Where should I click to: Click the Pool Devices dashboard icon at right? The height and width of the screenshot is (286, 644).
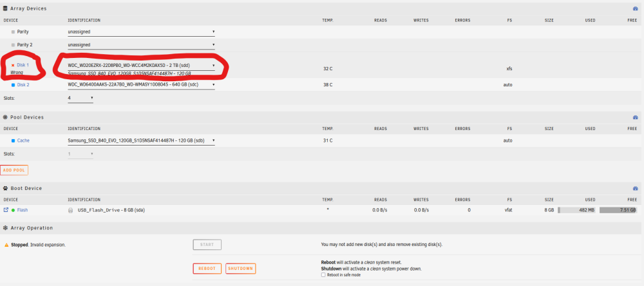pyautogui.click(x=635, y=117)
